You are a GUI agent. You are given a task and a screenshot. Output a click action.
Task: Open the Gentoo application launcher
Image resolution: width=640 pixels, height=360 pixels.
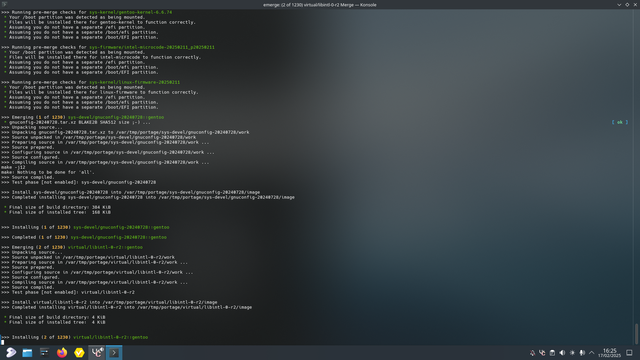(x=11, y=353)
